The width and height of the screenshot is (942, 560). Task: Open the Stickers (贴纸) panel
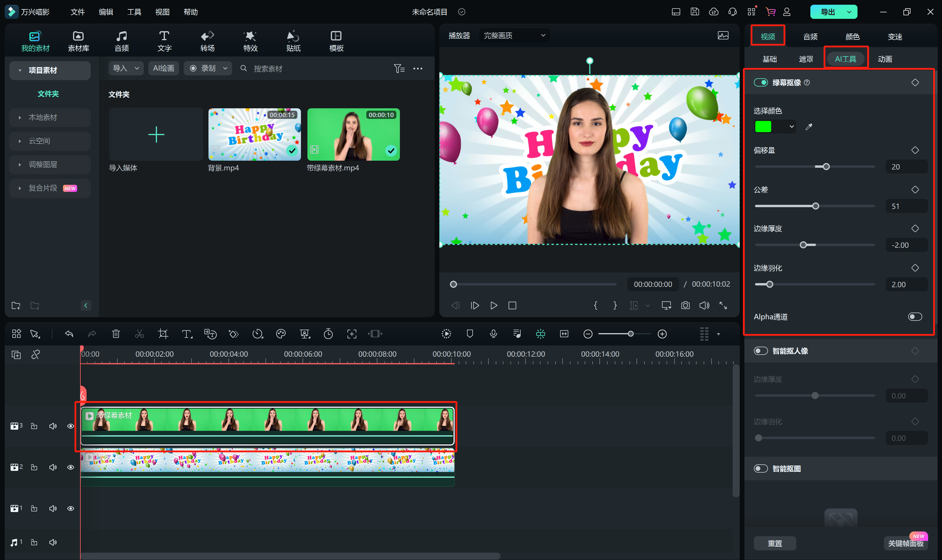pyautogui.click(x=293, y=41)
